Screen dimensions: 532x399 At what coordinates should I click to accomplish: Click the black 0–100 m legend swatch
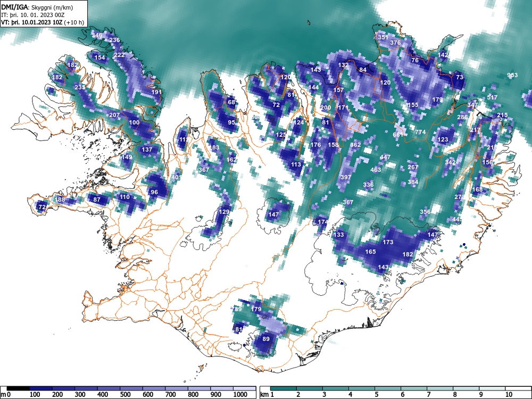pos(18,388)
